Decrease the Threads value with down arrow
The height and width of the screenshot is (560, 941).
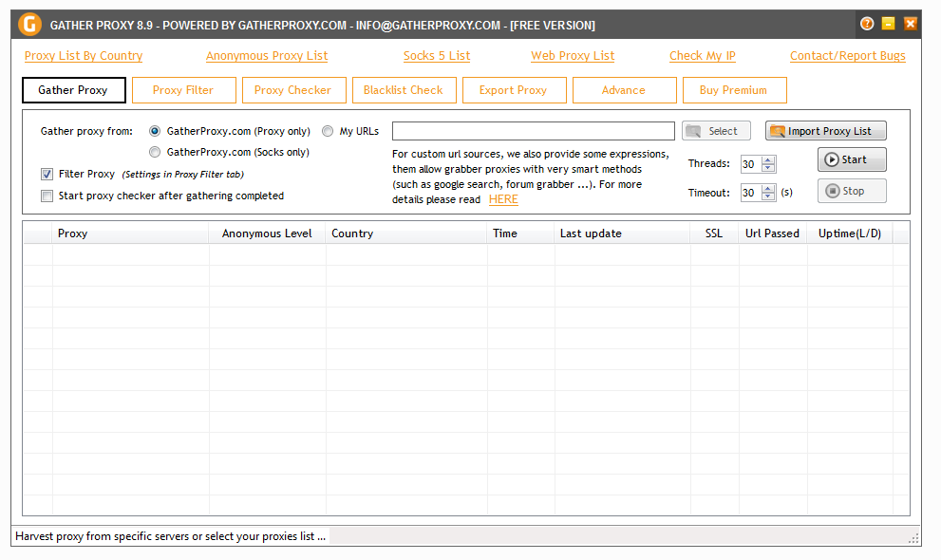pos(768,168)
